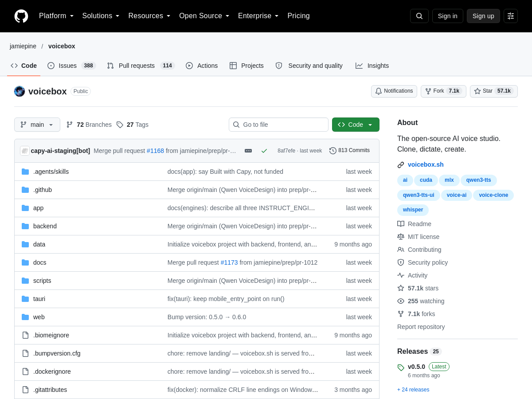This screenshot has width=532, height=399.
Task: Select the whisper topic tag
Action: (413, 210)
